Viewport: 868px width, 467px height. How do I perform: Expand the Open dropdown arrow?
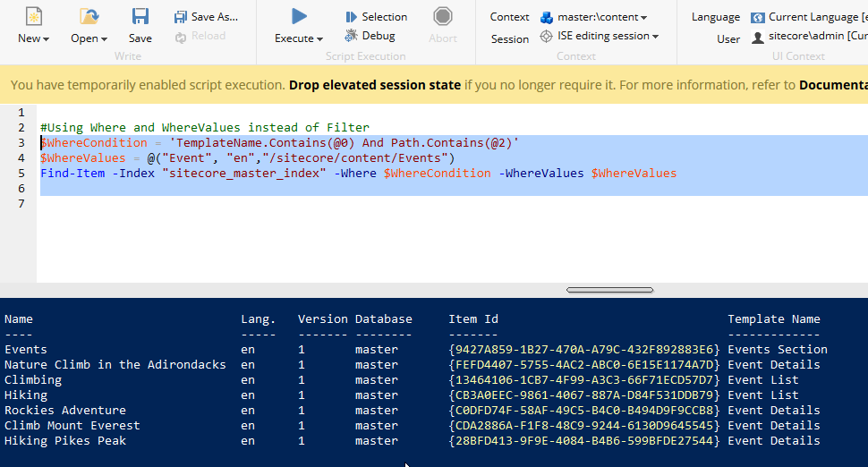[104, 39]
